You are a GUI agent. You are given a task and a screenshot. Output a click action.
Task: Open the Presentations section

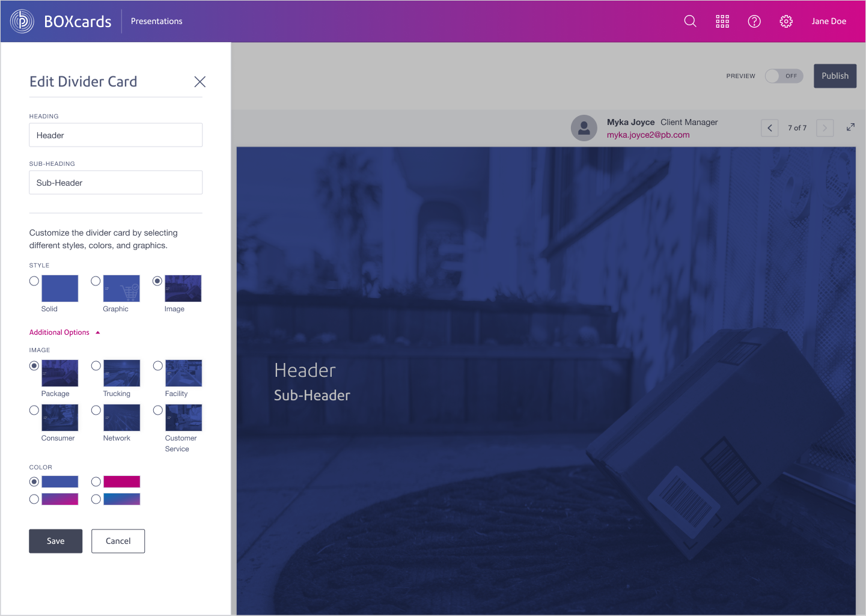(156, 21)
